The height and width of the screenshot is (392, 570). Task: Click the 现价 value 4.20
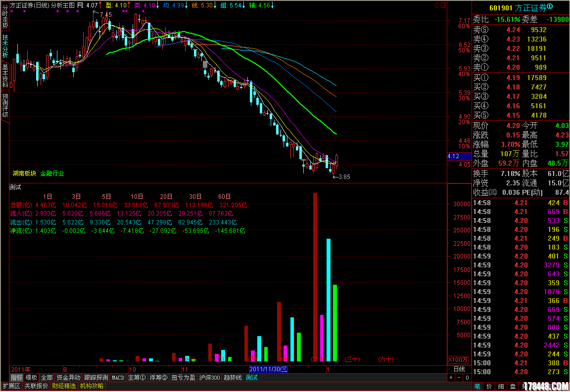[513, 126]
